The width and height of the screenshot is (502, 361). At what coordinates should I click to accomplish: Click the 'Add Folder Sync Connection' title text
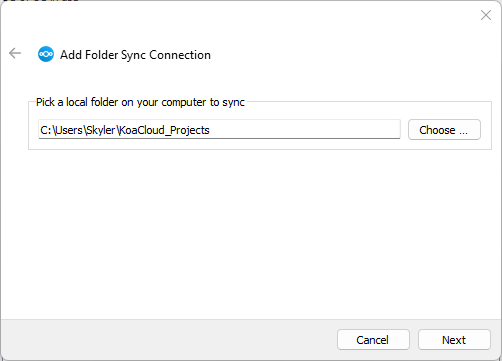coord(135,55)
